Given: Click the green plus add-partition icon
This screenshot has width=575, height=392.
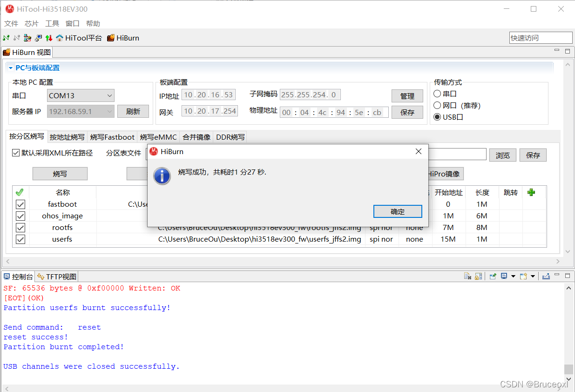Looking at the screenshot, I should (531, 192).
